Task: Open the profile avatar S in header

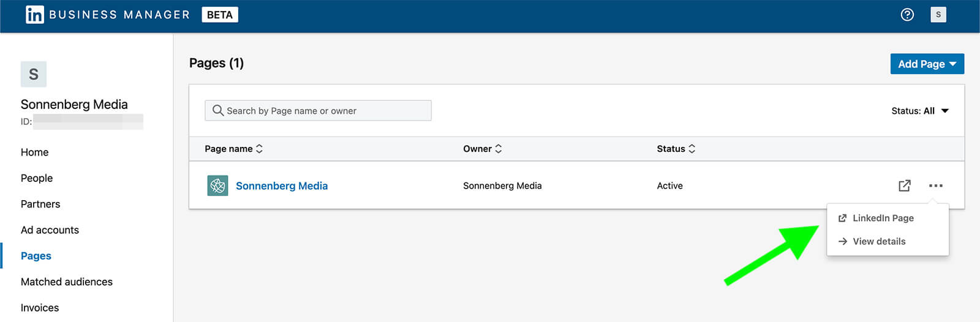Action: click(x=938, y=15)
